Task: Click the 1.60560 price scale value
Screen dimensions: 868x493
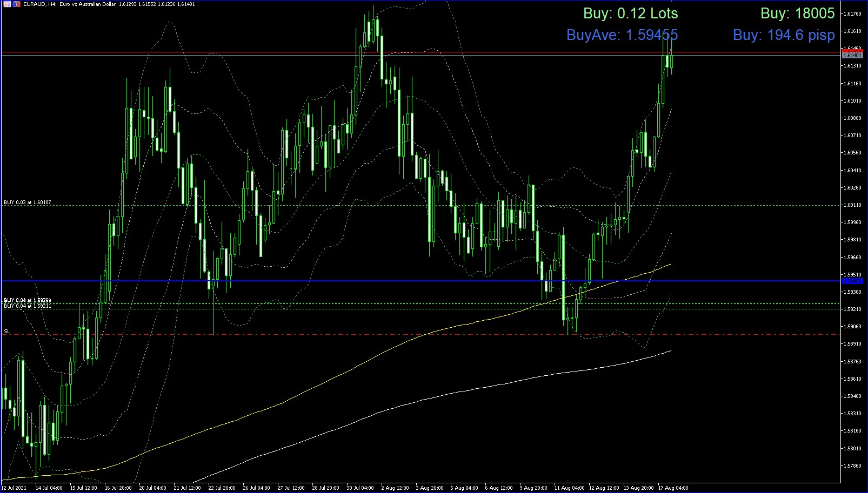Action: tap(853, 153)
